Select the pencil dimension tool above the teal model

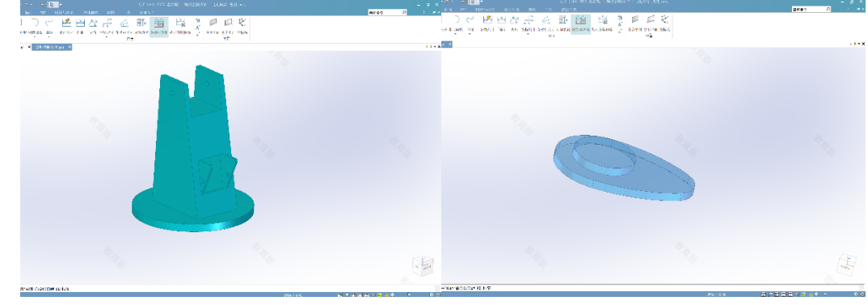coord(66,23)
